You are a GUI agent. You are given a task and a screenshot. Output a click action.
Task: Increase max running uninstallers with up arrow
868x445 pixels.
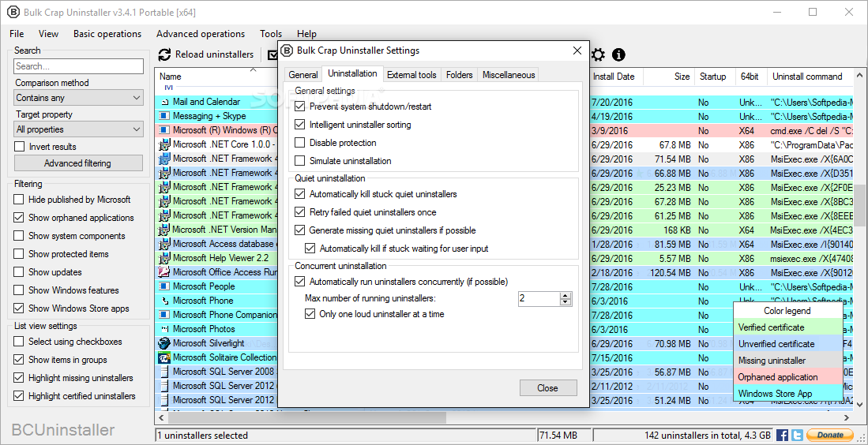(x=566, y=296)
